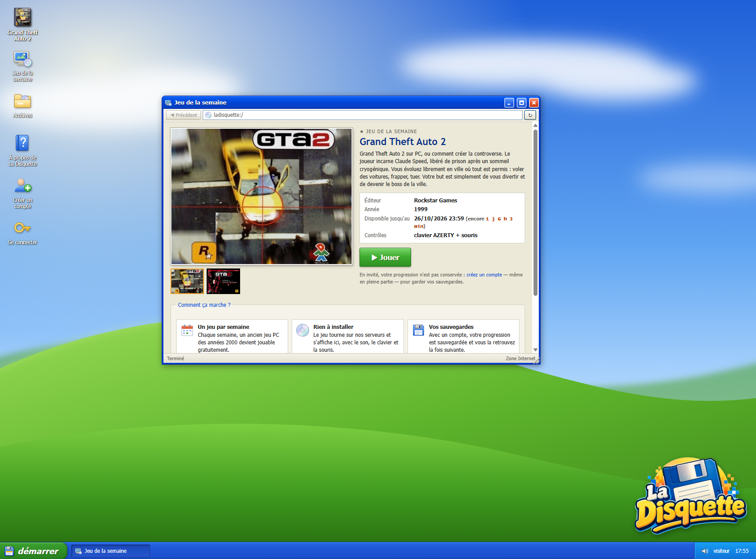Click the Grand Theft Auto 2 title heading
This screenshot has width=756, height=559.
coord(403,142)
